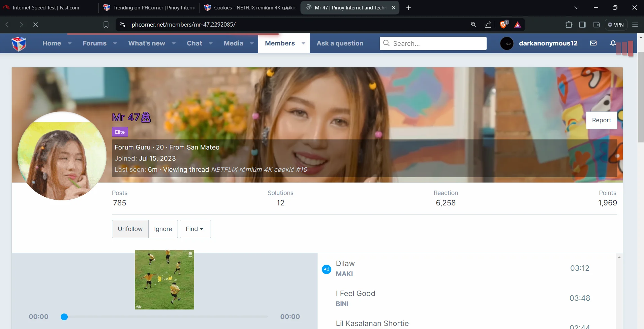This screenshot has height=329, width=644.
Task: Click the Elite badge
Action: click(120, 132)
